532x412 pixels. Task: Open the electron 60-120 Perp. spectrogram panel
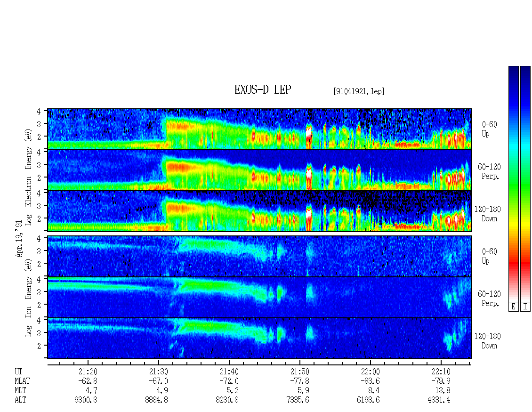click(x=259, y=170)
